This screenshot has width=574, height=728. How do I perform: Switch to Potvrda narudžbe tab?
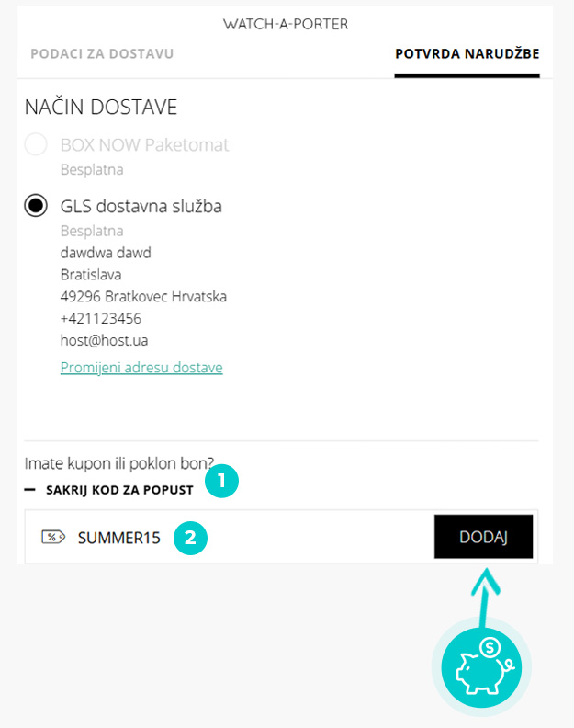click(467, 54)
